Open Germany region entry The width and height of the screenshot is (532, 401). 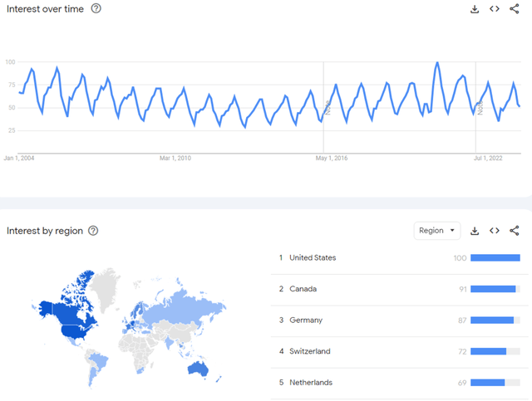coord(399,320)
